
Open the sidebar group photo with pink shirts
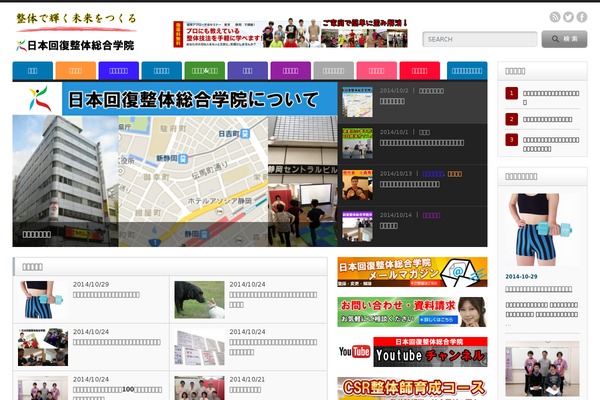pyautogui.click(x=542, y=369)
